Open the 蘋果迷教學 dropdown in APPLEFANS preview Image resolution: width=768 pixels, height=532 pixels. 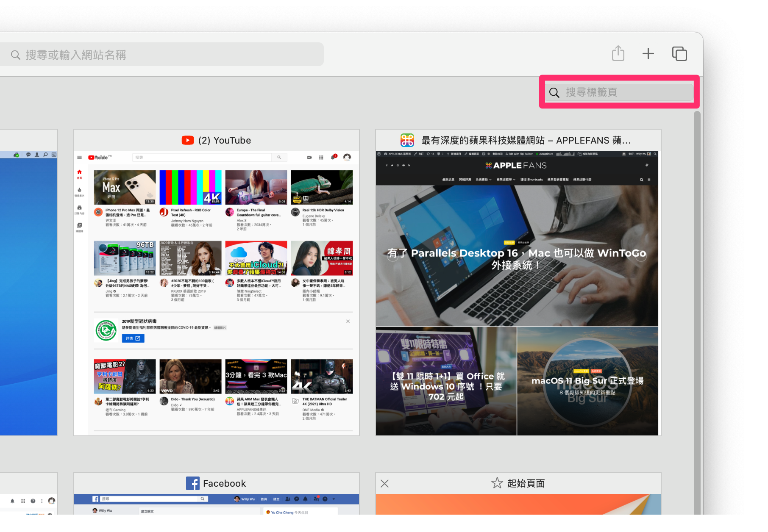click(506, 180)
